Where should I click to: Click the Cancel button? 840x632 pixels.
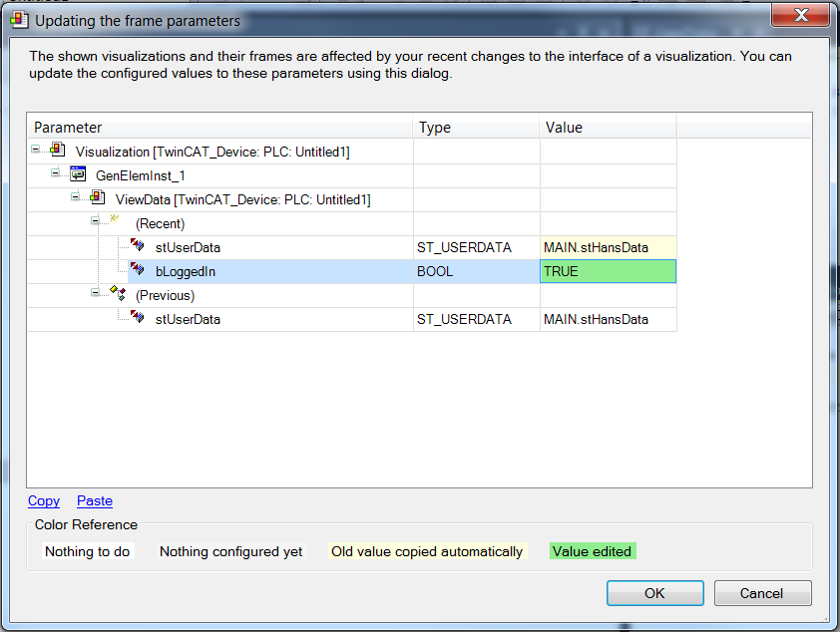coord(762,593)
